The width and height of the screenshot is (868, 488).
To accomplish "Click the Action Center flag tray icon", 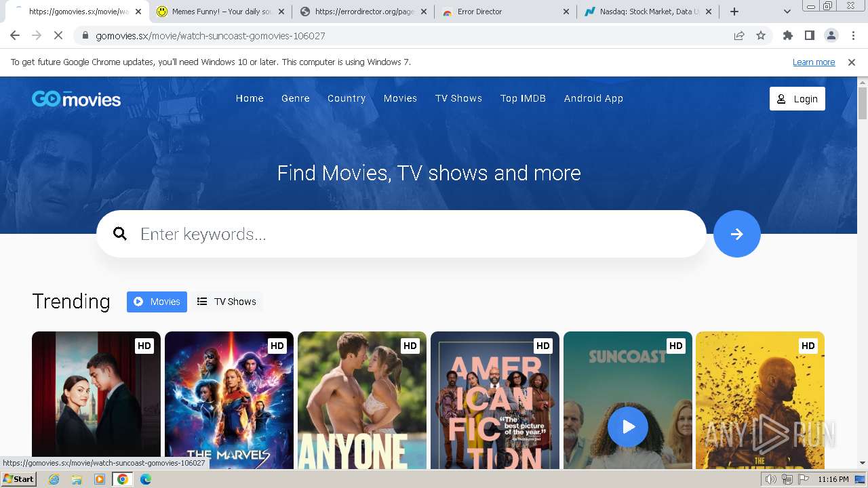I will pos(802,479).
